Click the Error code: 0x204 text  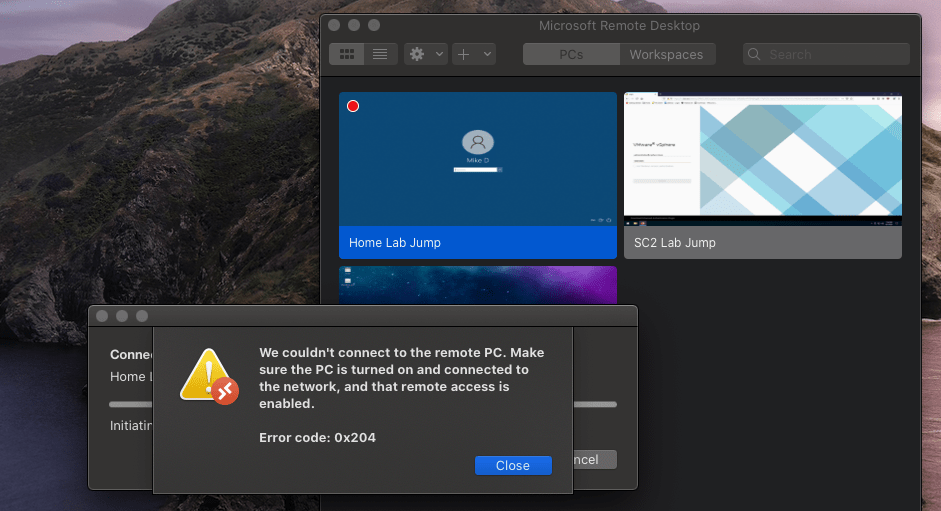[317, 437]
